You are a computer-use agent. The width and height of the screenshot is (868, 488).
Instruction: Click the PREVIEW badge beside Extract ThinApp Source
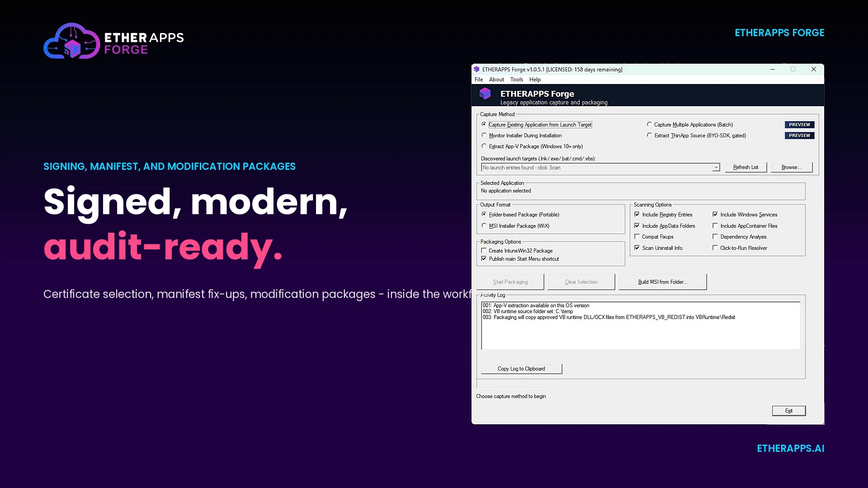800,136
